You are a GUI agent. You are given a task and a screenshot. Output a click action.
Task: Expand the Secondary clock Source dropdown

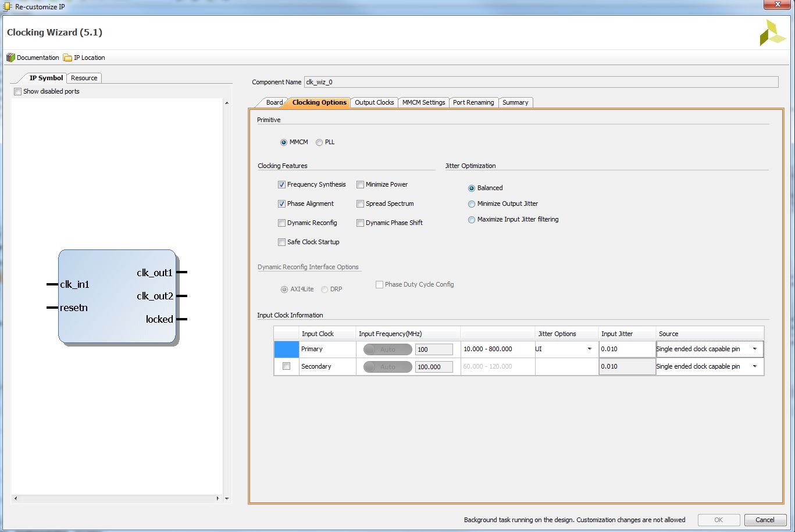point(710,366)
